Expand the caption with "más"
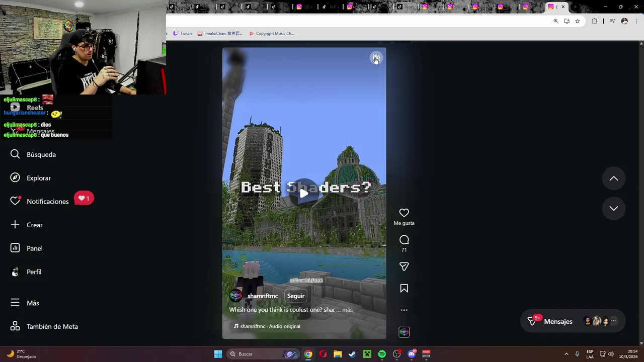Image resolution: width=644 pixels, height=362 pixels. [347, 310]
